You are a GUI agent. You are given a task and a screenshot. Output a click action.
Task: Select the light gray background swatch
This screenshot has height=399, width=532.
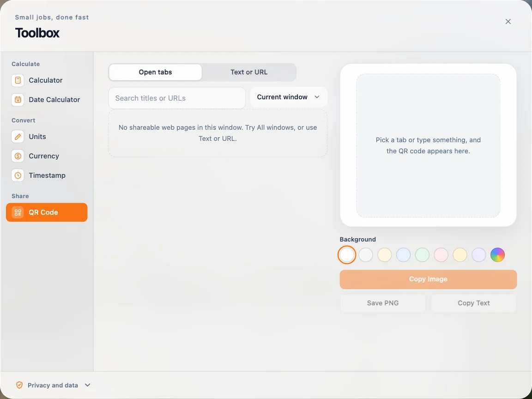[x=366, y=255]
